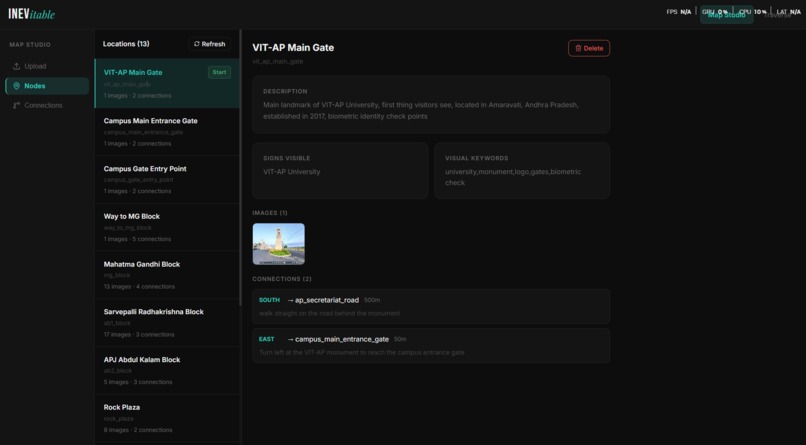The image size is (806, 445).
Task: Select Campus Main Entrance Gate location
Action: pos(167,132)
